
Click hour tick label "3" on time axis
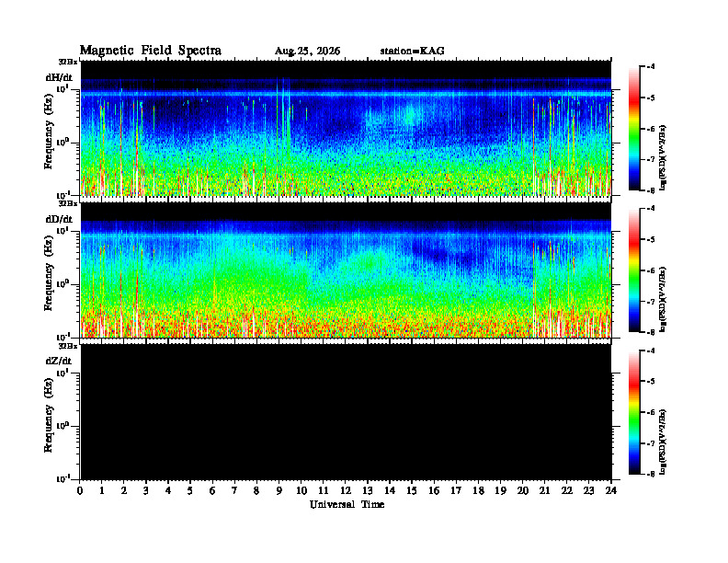tap(146, 490)
